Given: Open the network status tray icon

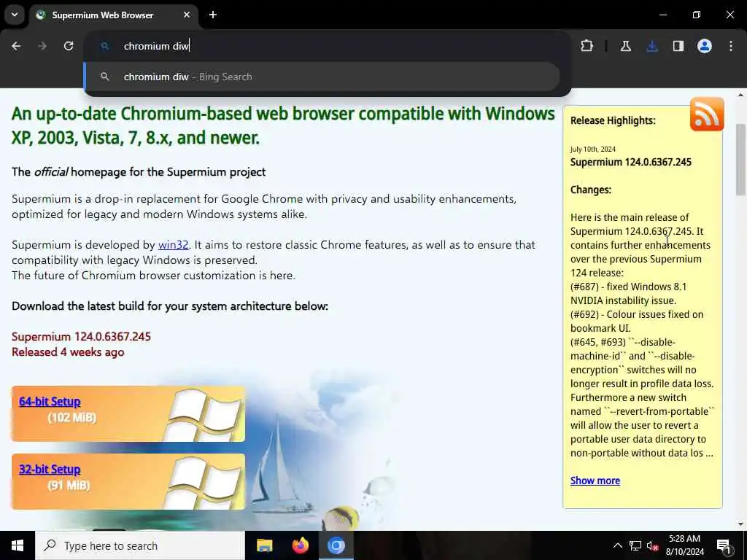Looking at the screenshot, I should pyautogui.click(x=635, y=545).
